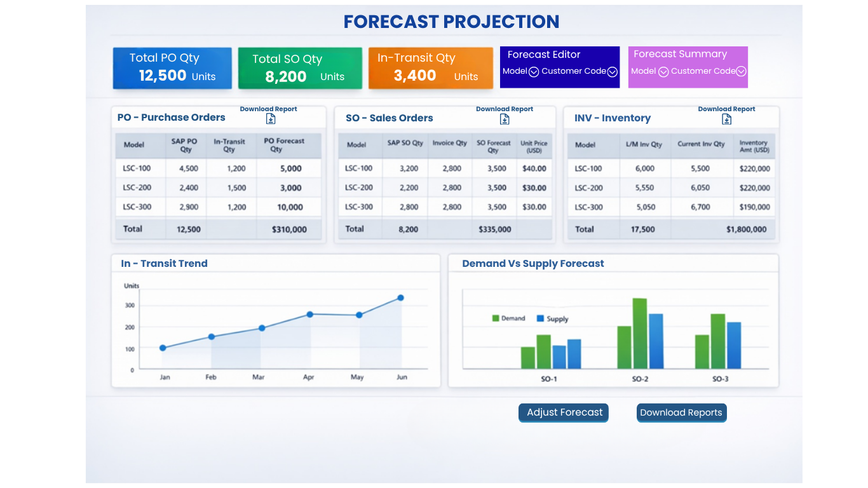Image resolution: width=868 pixels, height=488 pixels.
Task: Click the Unit Price column header
Action: 534,147
